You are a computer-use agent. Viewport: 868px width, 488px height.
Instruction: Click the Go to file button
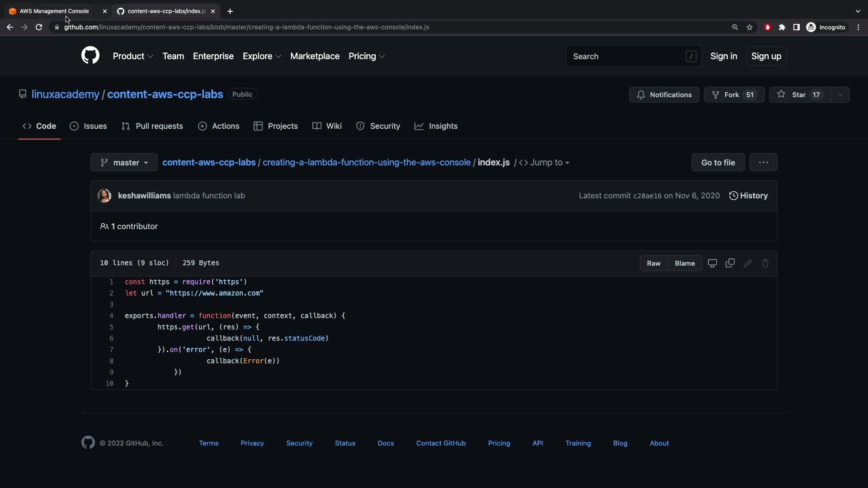tap(718, 163)
